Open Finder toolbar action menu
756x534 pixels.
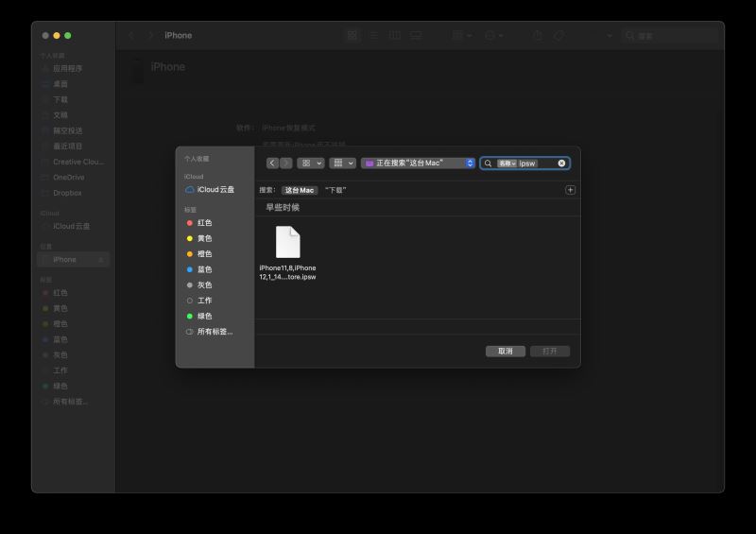494,35
